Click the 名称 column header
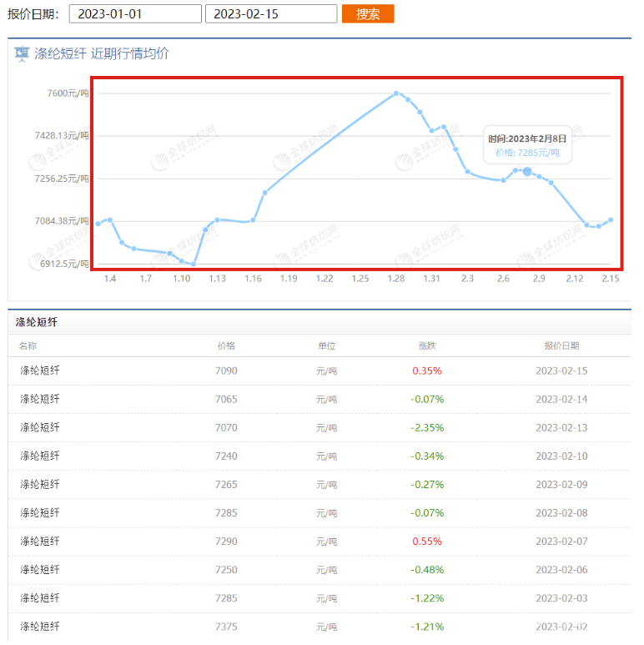The image size is (644, 645). coord(28,345)
